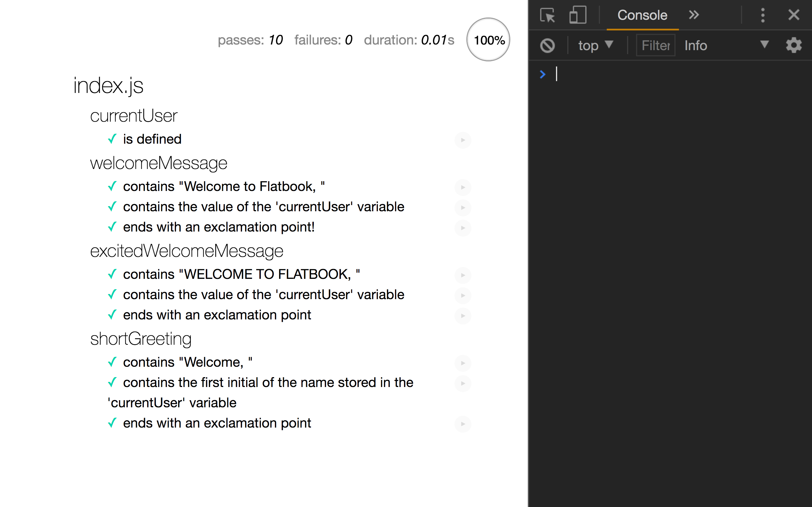This screenshot has width=812, height=507.
Task: Clear the console with block icon
Action: pos(547,46)
